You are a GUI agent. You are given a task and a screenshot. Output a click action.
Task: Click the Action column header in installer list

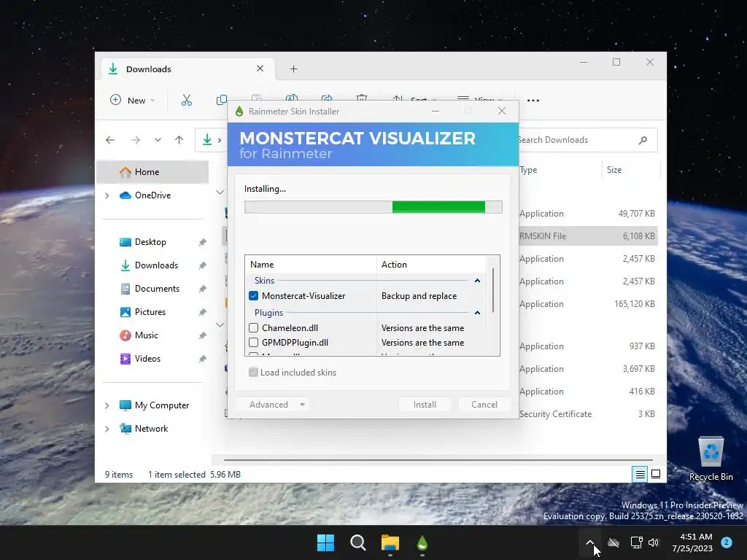(x=431, y=264)
